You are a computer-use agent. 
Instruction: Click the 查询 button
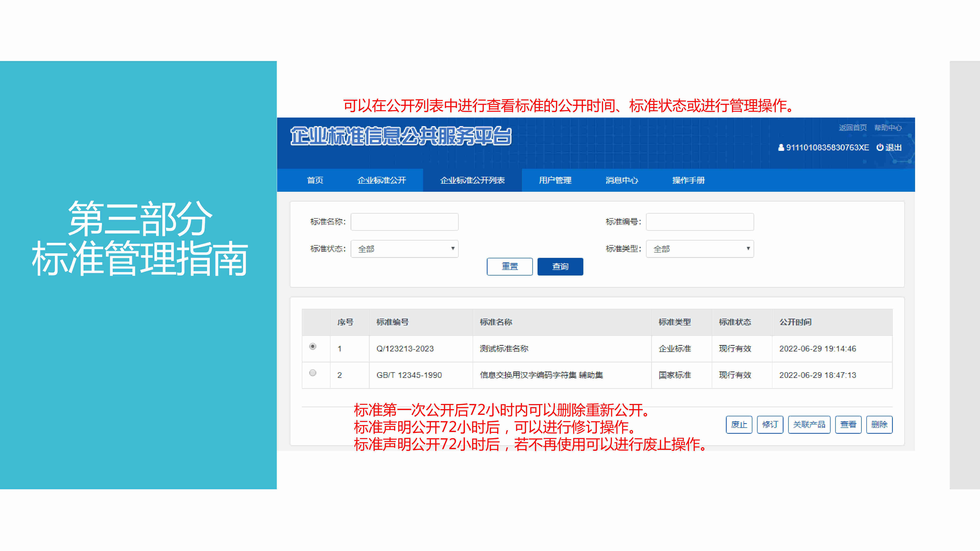tap(560, 267)
